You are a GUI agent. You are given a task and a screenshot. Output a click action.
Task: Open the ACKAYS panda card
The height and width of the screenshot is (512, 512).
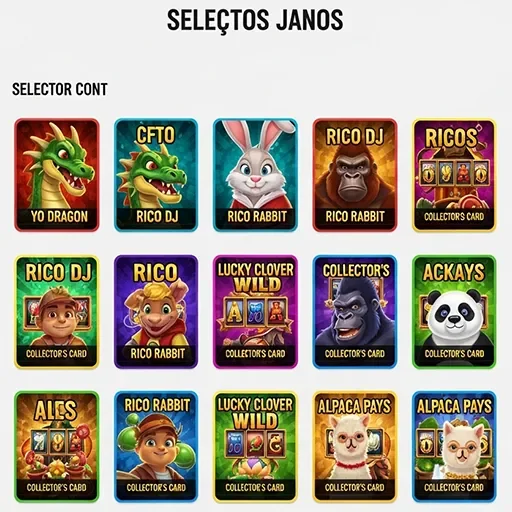click(x=454, y=312)
